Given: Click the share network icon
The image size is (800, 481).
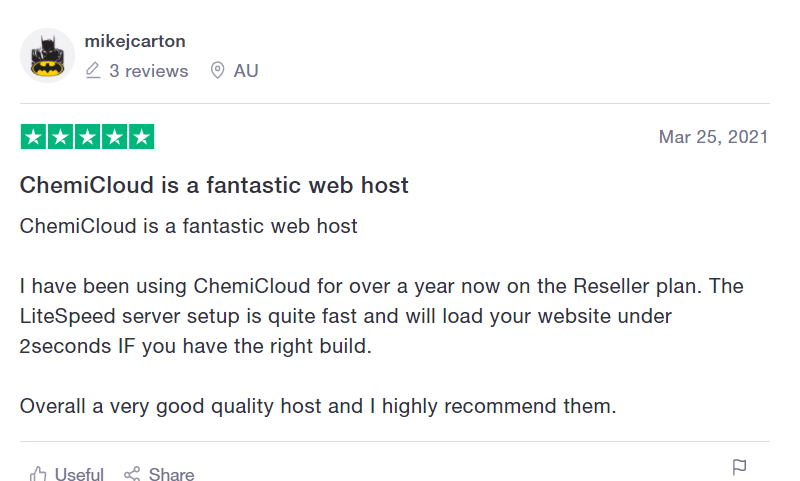Looking at the screenshot, I should click(x=132, y=474).
